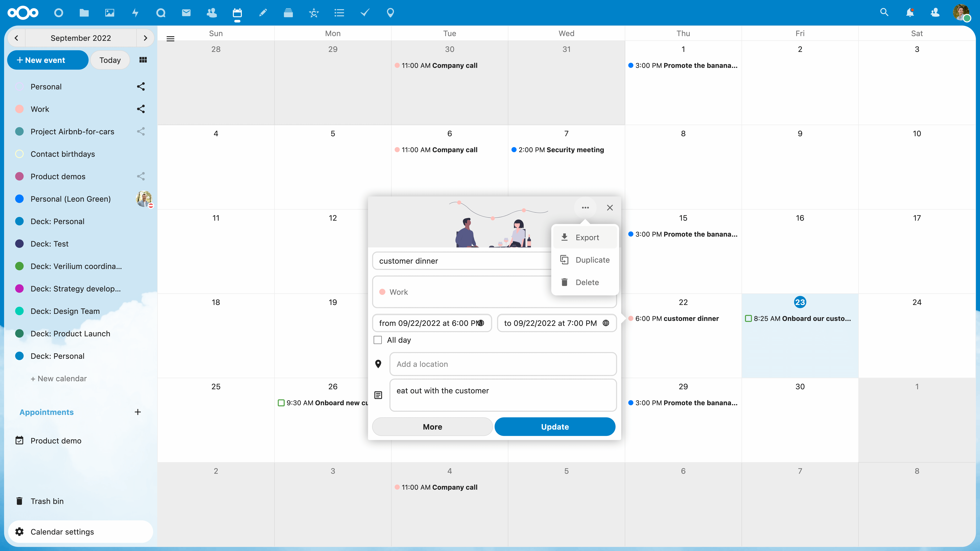Toggle Personal (Leon Green) calendar visibility
980x551 pixels.
coord(19,199)
